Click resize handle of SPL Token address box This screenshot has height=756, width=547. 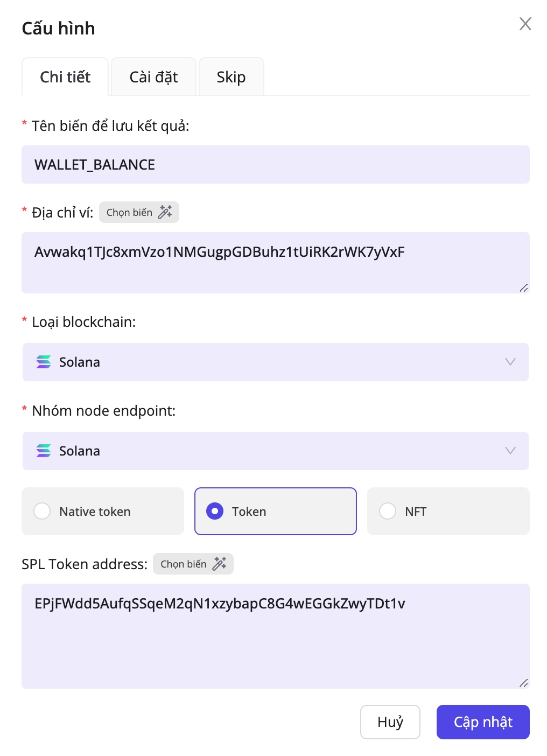[x=523, y=683]
